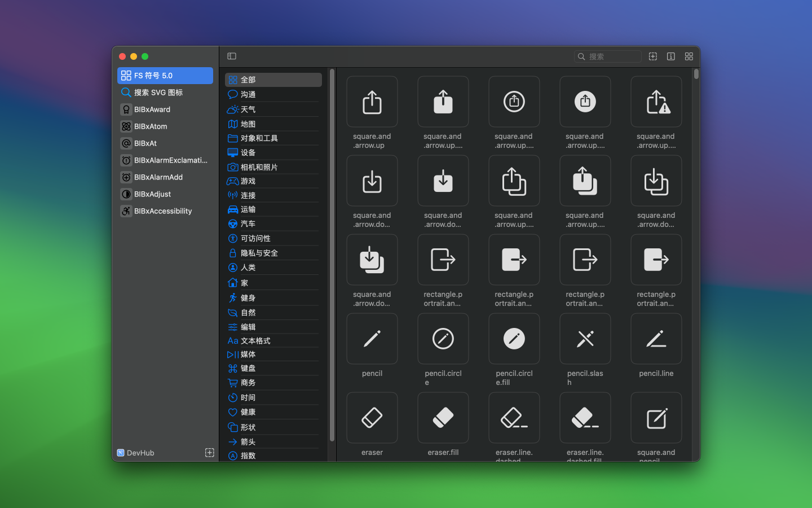Toggle the sidebar panel button in toolbar
Image resolution: width=812 pixels, height=508 pixels.
pyautogui.click(x=232, y=56)
